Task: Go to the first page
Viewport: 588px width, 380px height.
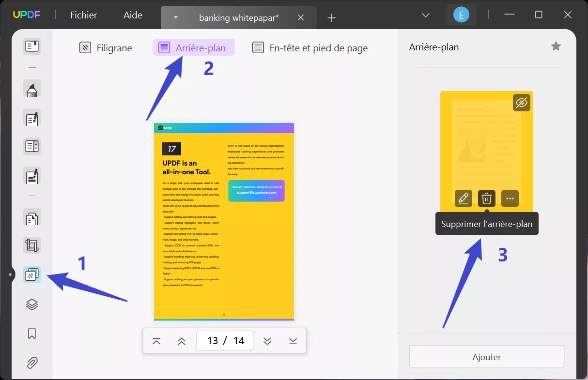Action: point(156,341)
